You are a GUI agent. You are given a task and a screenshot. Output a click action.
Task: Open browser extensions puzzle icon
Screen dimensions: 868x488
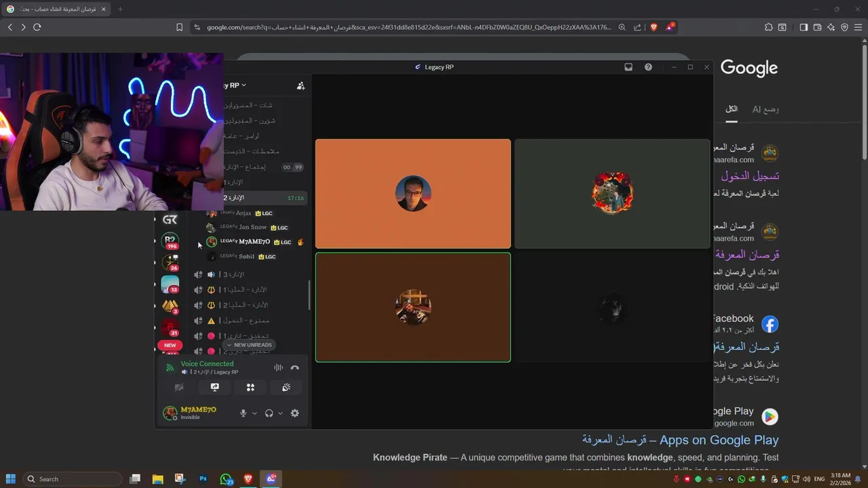(x=768, y=27)
